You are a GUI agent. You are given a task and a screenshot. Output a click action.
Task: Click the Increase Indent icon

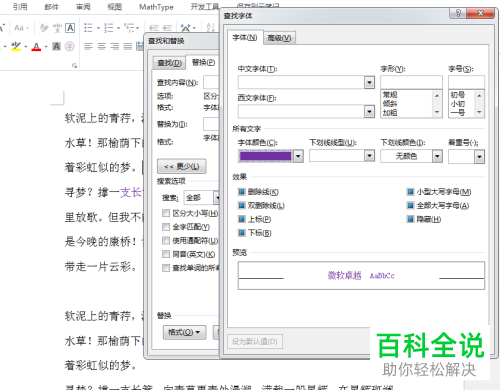pos(167,28)
